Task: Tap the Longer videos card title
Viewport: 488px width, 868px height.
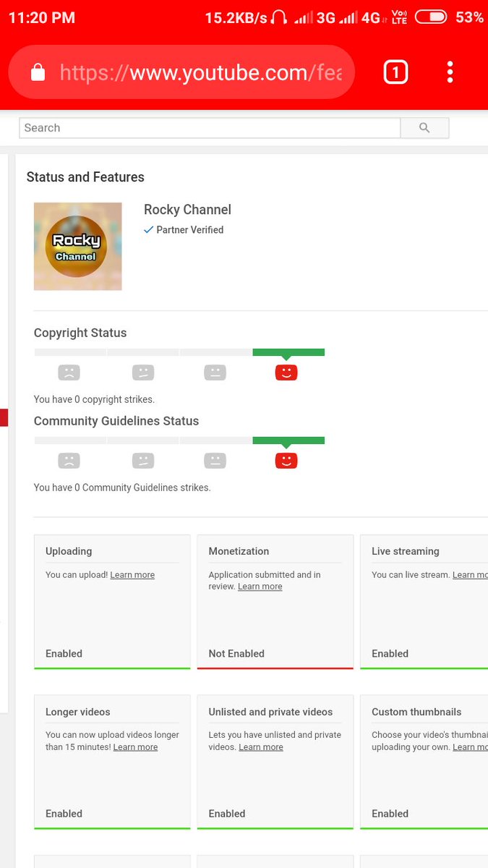Action: click(78, 712)
